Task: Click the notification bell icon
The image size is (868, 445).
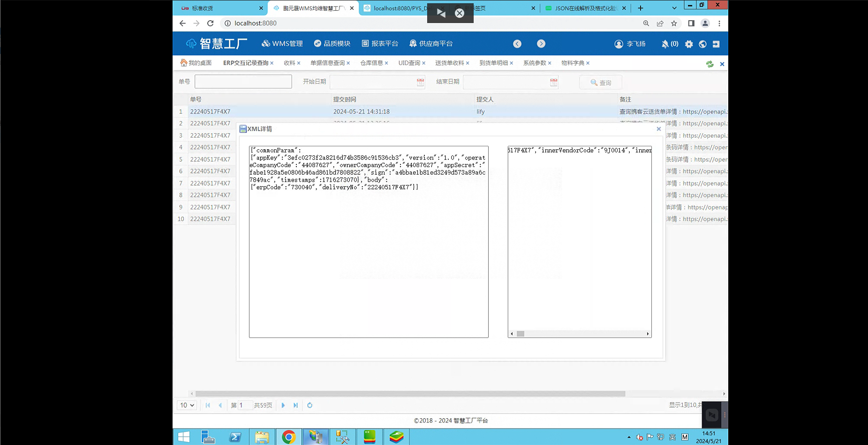Action: pos(665,44)
